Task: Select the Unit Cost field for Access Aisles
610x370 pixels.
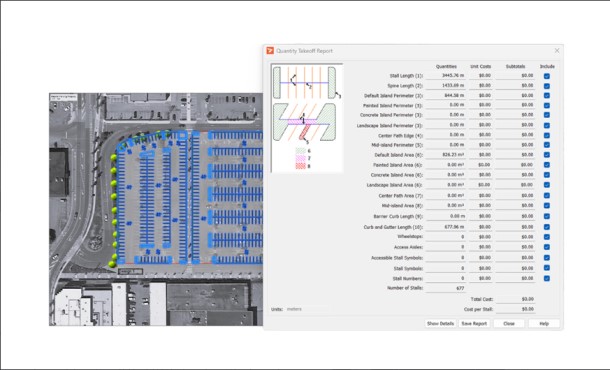Action: pos(481,247)
